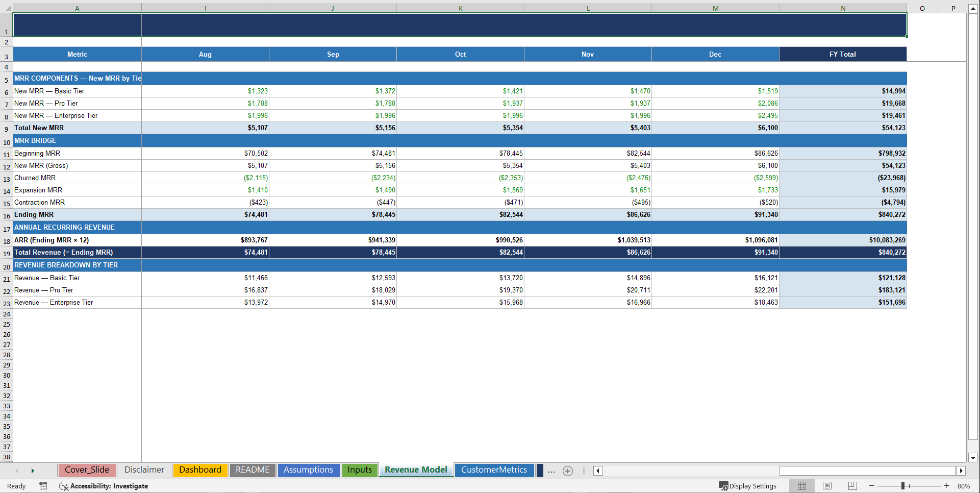Screen dimensions: 980x493
Task: Select column N by clicking its header
Action: tap(843, 8)
